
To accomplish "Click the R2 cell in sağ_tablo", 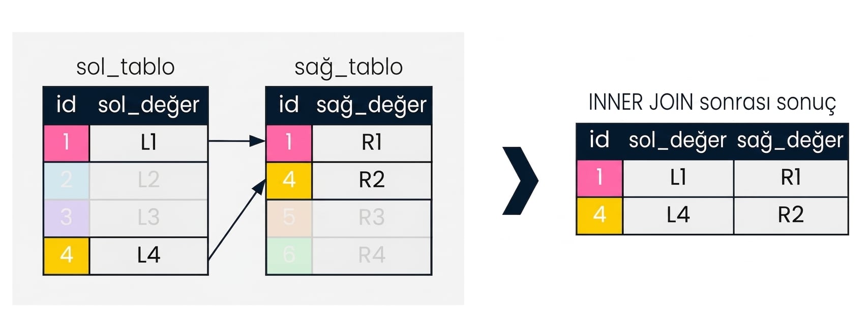I will click(x=372, y=180).
